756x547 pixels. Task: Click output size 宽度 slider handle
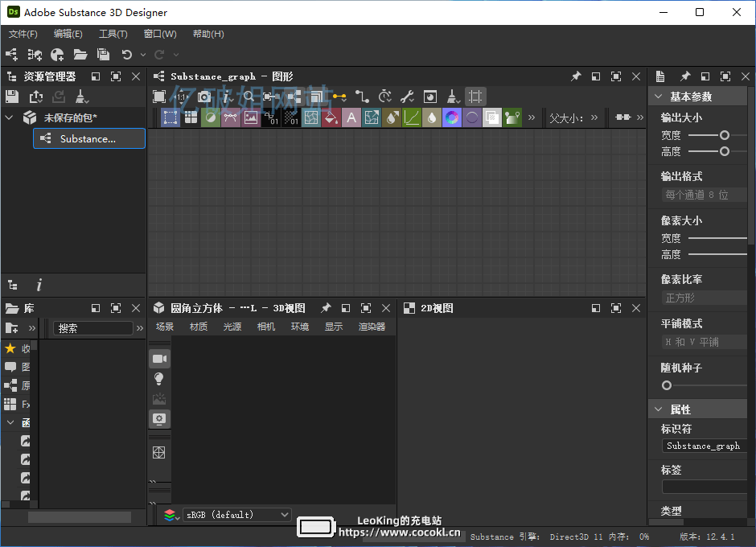[724, 135]
